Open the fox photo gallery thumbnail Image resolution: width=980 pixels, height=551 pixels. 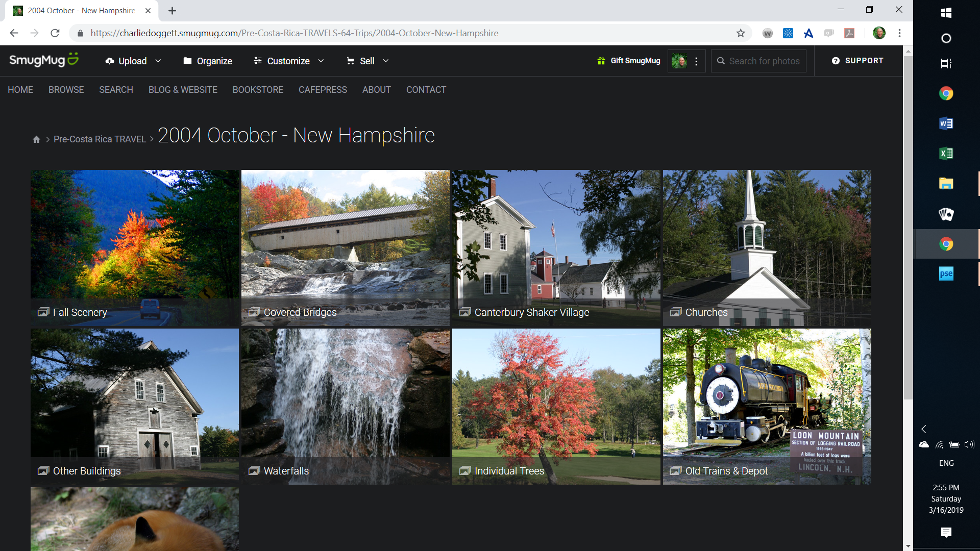click(x=135, y=519)
